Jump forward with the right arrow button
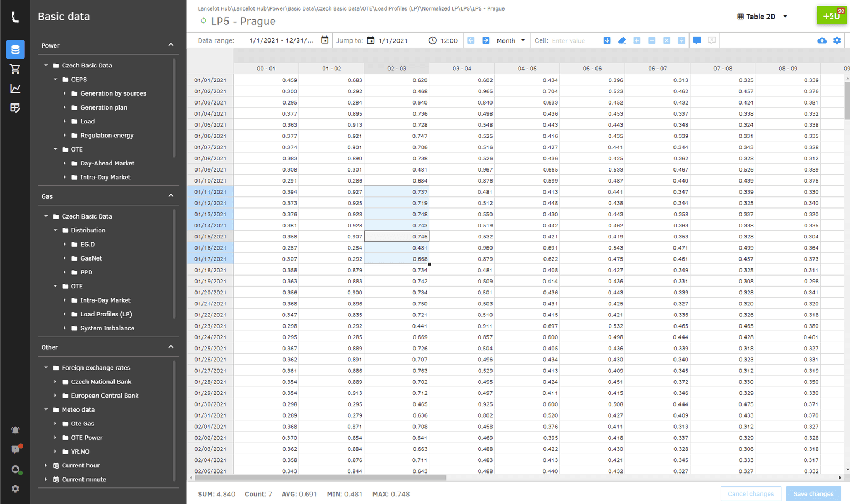Viewport: 850px width, 504px height. 485,40
